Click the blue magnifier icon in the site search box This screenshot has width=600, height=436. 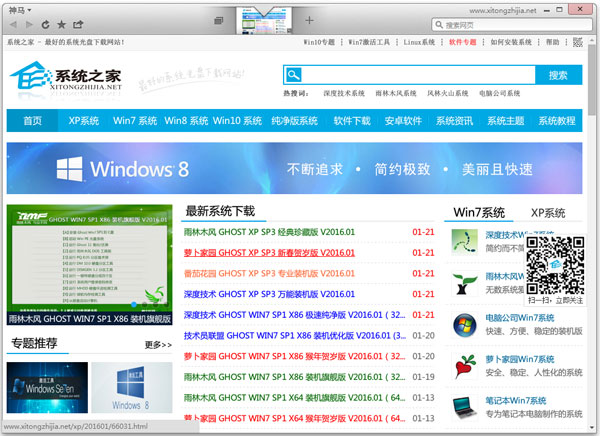(x=293, y=75)
